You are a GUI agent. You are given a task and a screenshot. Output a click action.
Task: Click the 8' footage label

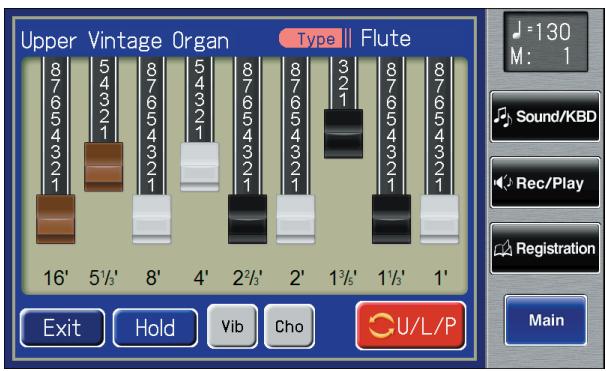153,278
